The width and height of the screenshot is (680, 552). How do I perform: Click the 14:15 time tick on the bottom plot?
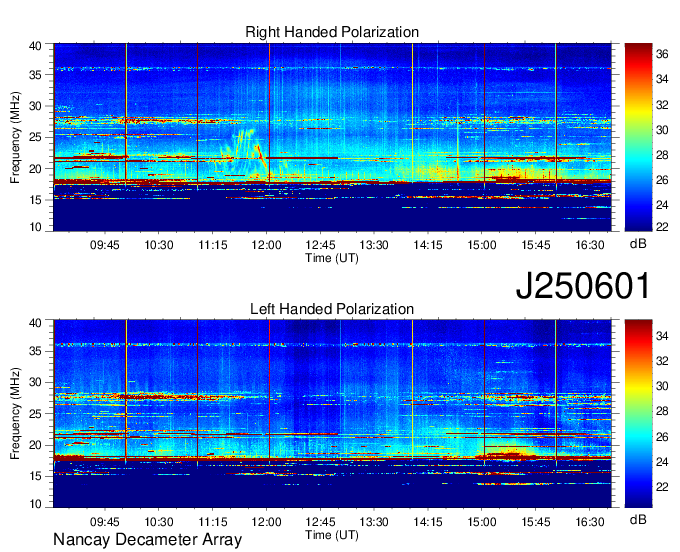point(428,522)
